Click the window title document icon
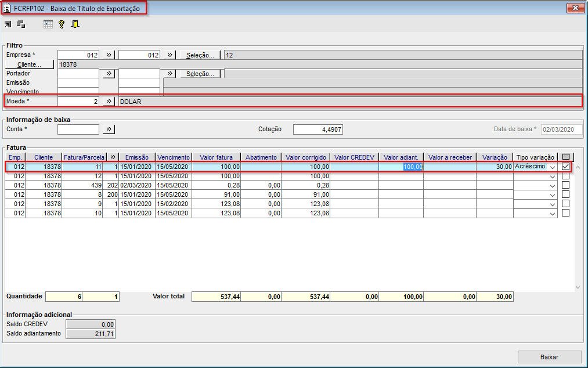This screenshot has width=588, height=368. click(x=7, y=8)
